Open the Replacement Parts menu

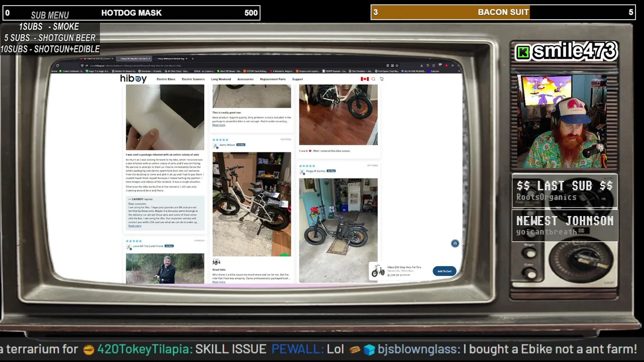pyautogui.click(x=273, y=79)
